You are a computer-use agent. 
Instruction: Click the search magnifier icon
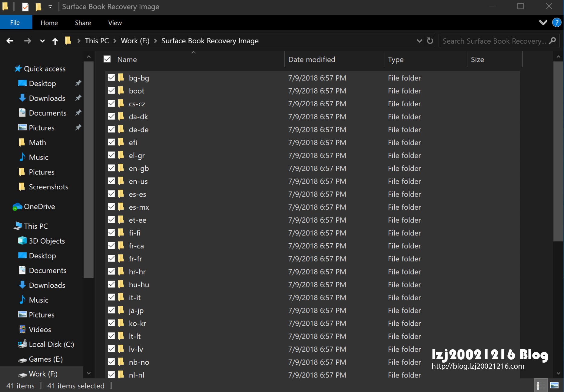point(552,41)
